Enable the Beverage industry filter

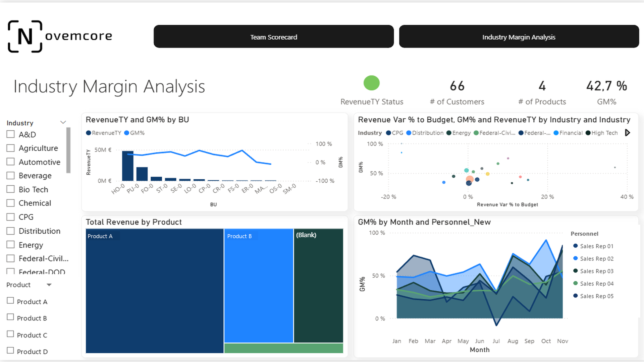pyautogui.click(x=11, y=175)
